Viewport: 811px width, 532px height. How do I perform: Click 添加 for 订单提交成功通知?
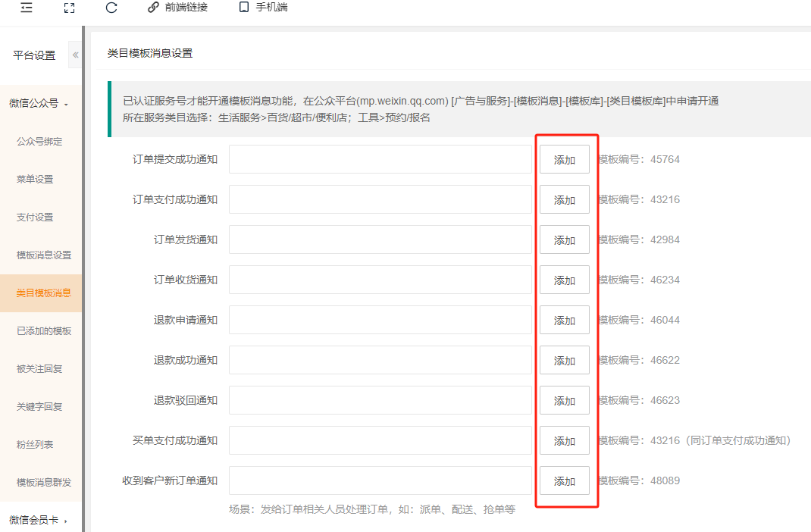pyautogui.click(x=564, y=160)
